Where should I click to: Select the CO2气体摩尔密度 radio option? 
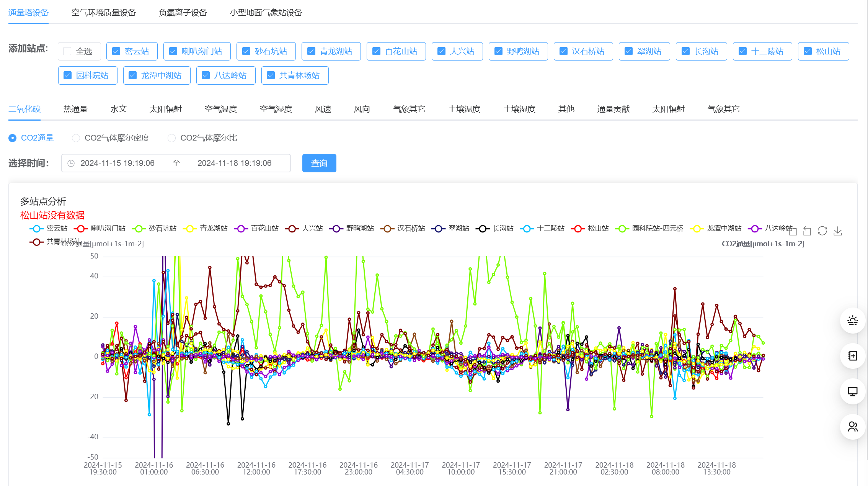point(76,138)
